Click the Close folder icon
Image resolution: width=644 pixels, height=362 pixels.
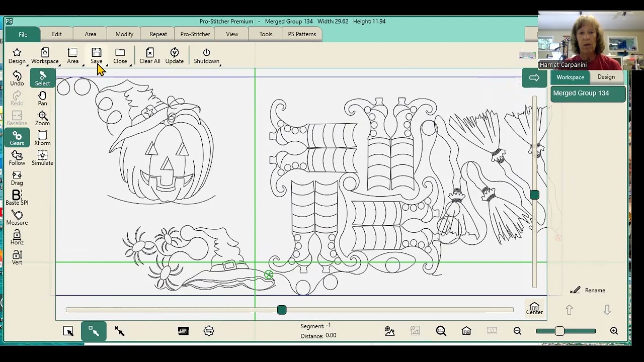click(120, 56)
